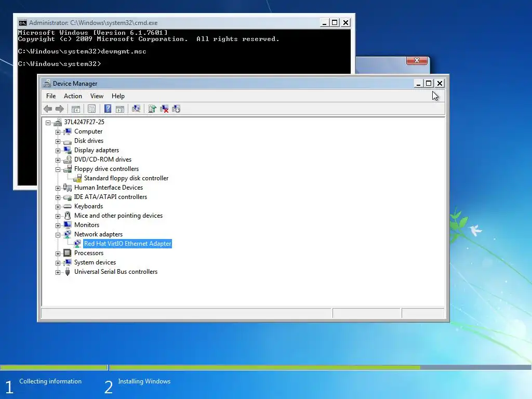Image resolution: width=532 pixels, height=399 pixels.
Task: Open the File menu
Action: (x=51, y=96)
